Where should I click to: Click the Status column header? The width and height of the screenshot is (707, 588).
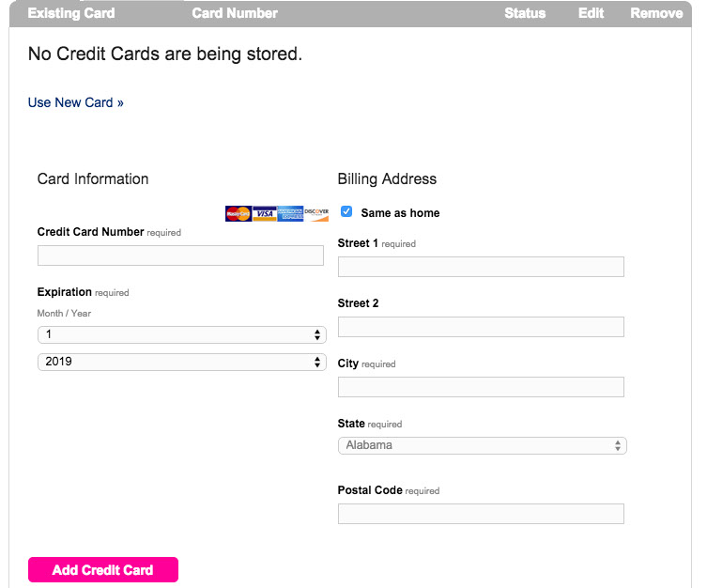525,13
